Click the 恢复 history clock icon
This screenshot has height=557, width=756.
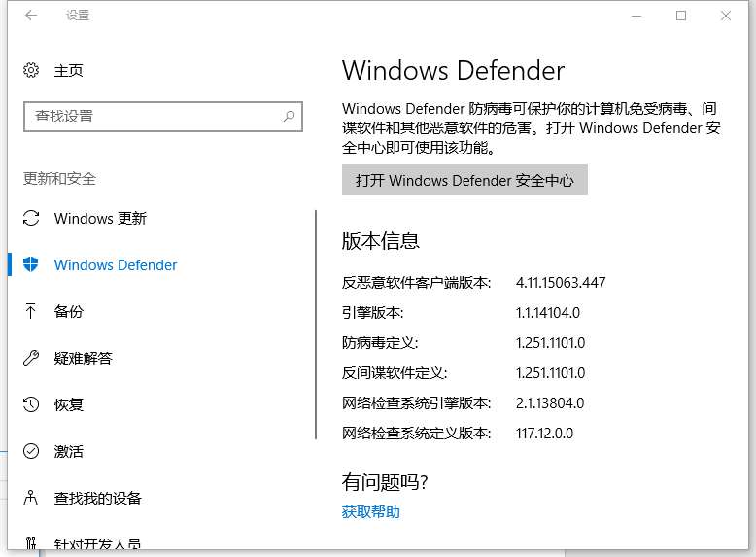[31, 404]
